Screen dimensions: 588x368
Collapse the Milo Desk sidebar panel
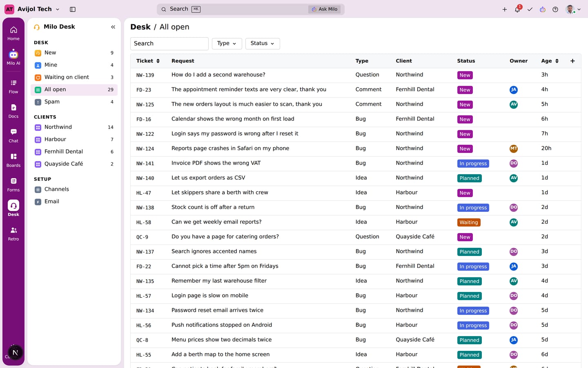[x=113, y=27]
